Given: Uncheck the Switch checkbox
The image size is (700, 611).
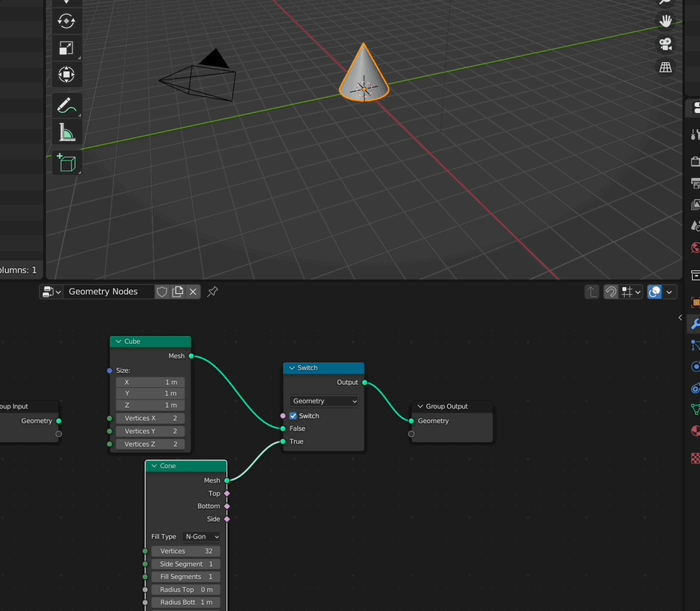Looking at the screenshot, I should 293,416.
